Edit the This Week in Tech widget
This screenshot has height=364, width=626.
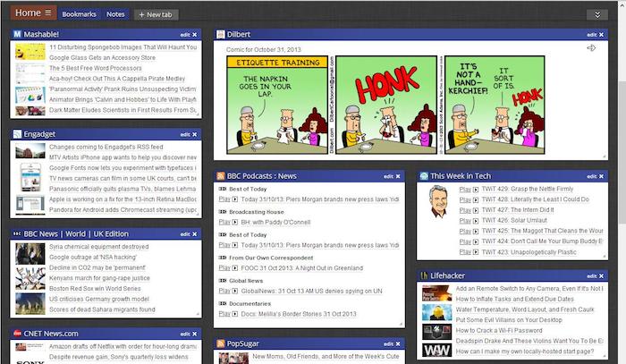[x=592, y=176]
